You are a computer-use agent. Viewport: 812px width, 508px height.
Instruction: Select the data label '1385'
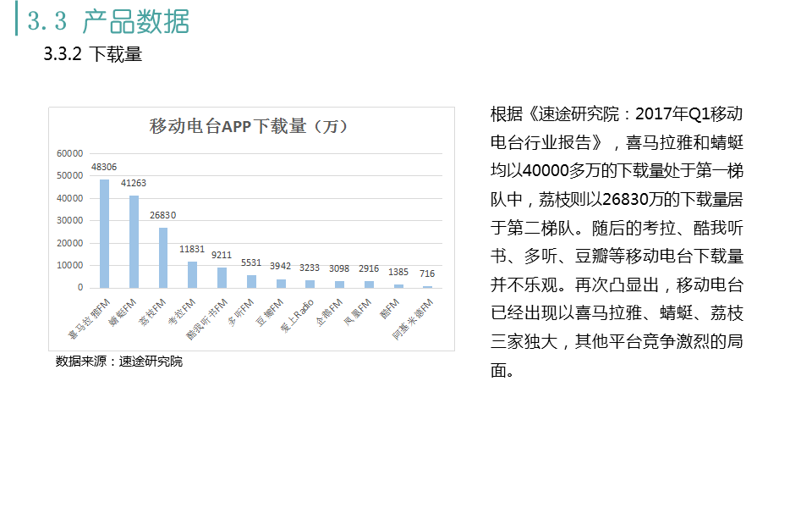click(398, 272)
